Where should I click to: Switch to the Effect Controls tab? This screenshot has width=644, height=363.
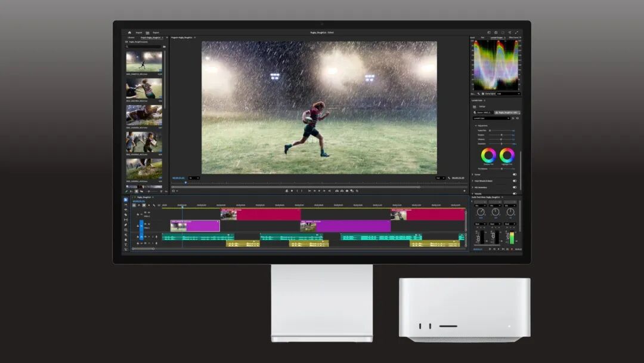pos(514,38)
